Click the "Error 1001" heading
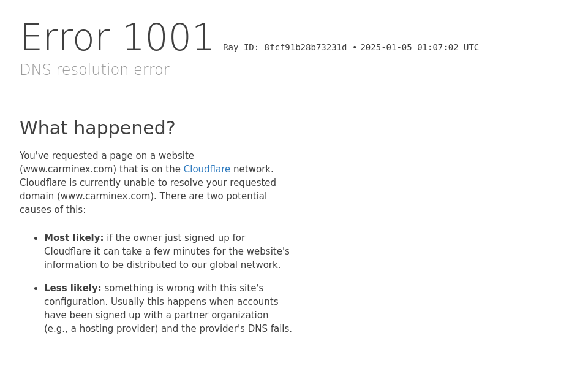Viewport: 588px width, 368px height. click(x=117, y=38)
